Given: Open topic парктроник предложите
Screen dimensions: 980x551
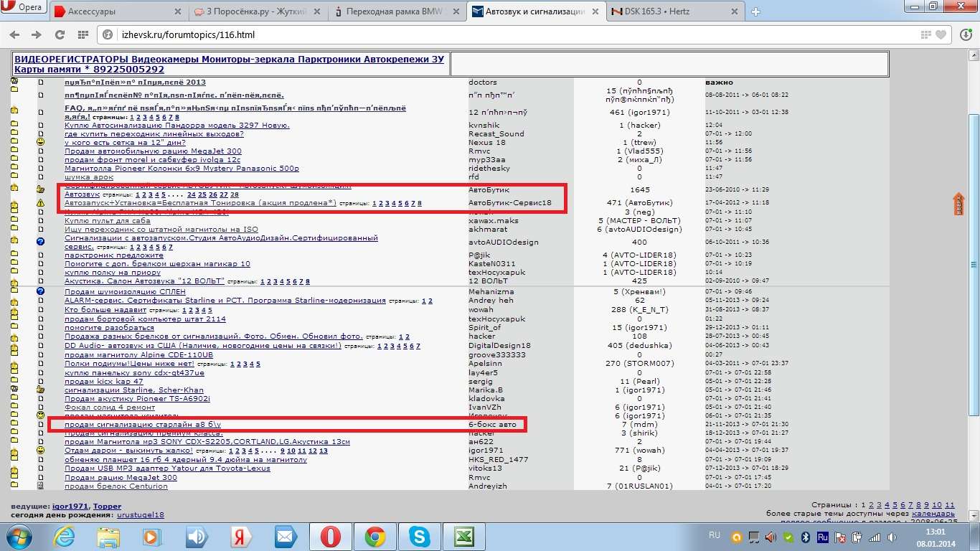Looking at the screenshot, I should (x=114, y=255).
